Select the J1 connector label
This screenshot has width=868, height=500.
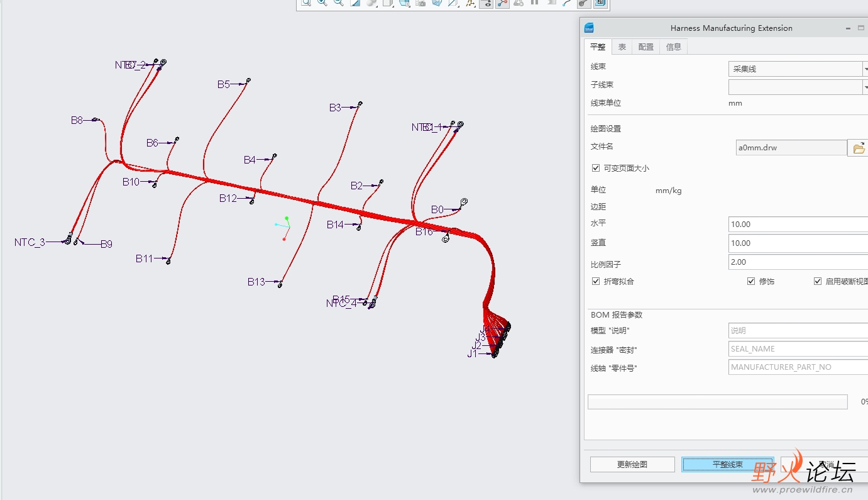[472, 354]
